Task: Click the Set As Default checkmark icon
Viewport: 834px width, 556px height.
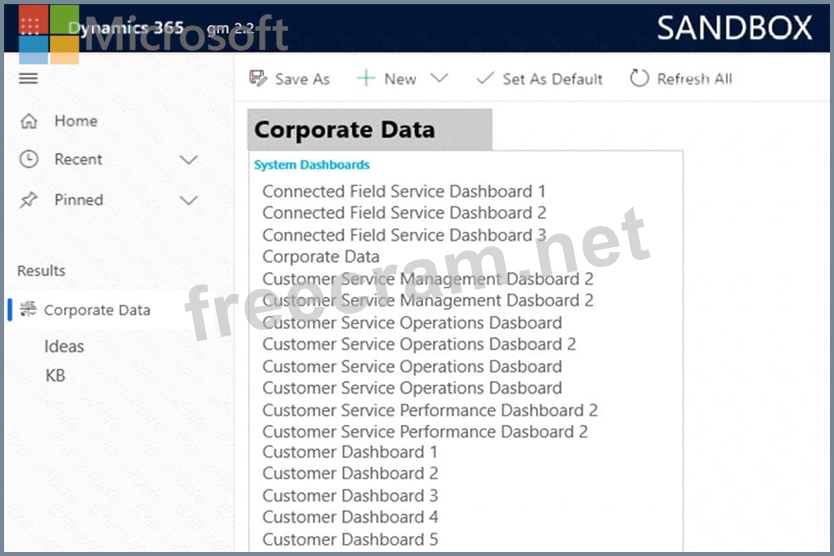Action: point(485,78)
